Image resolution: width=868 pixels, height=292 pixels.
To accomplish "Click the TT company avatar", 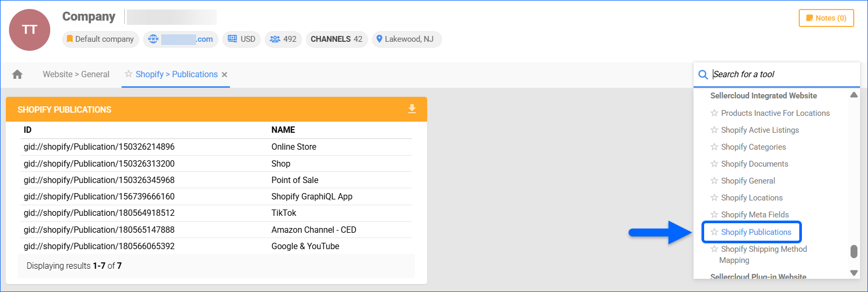I will point(30,30).
